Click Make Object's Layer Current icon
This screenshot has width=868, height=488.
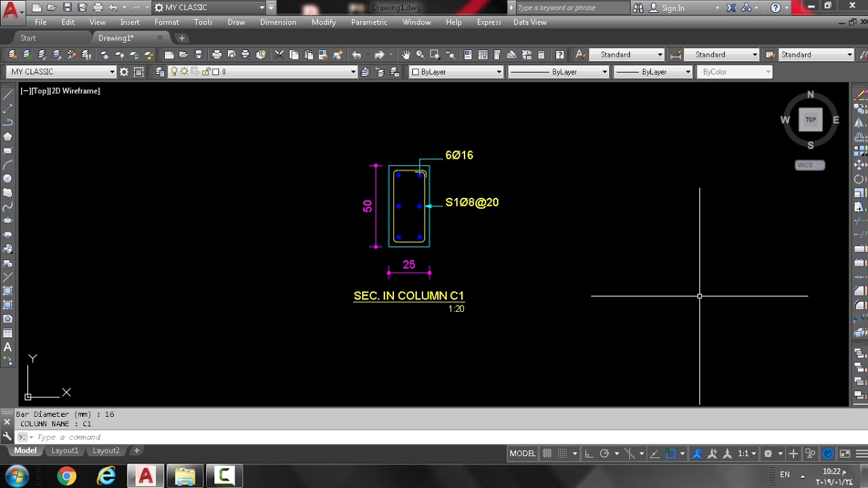pos(365,72)
